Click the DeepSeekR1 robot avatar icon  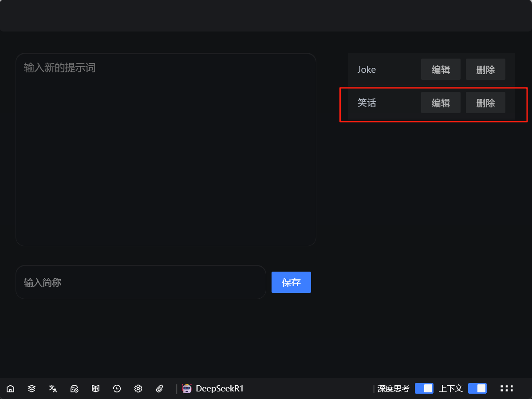pos(187,389)
